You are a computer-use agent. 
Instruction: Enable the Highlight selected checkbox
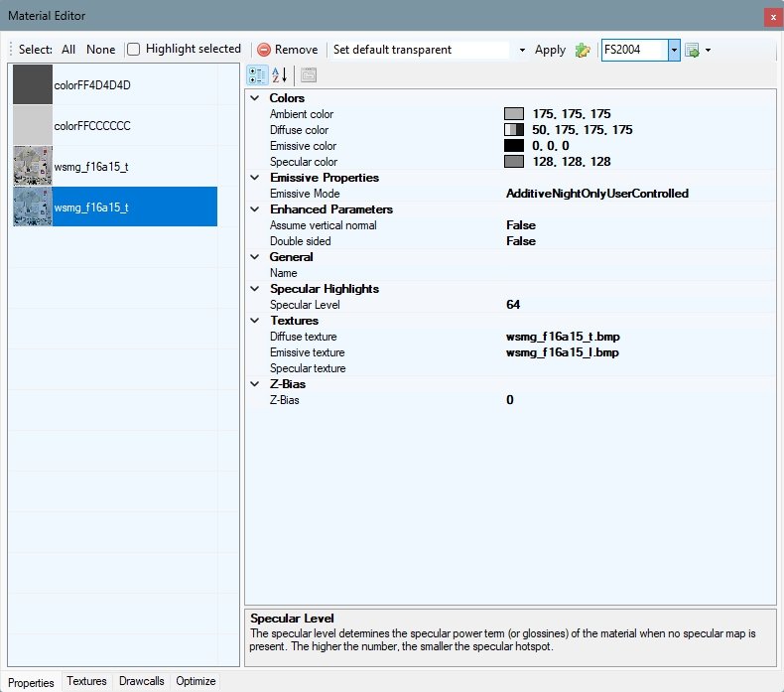134,49
